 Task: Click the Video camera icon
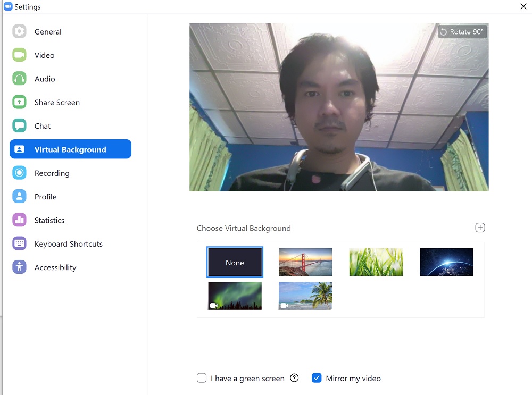point(19,55)
